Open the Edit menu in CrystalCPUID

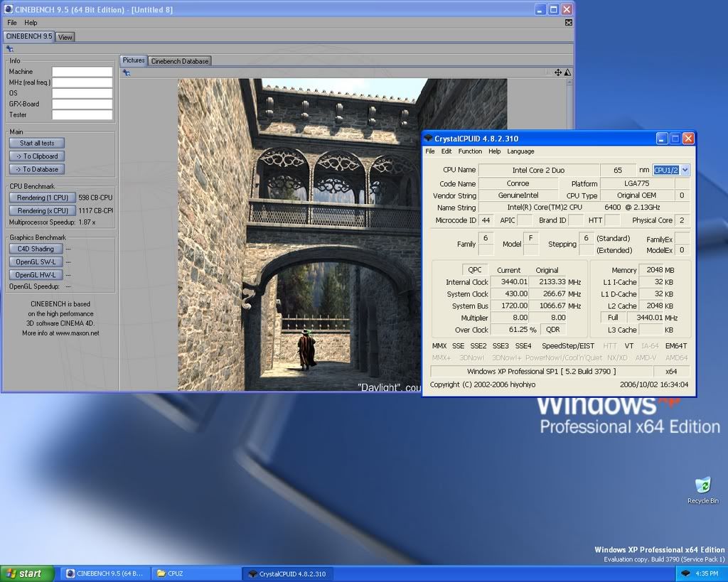[x=446, y=151]
